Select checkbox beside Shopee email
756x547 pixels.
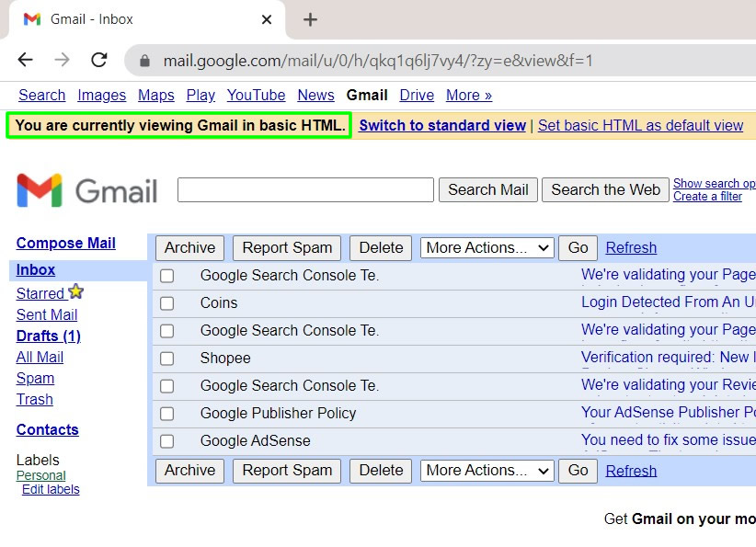point(166,359)
